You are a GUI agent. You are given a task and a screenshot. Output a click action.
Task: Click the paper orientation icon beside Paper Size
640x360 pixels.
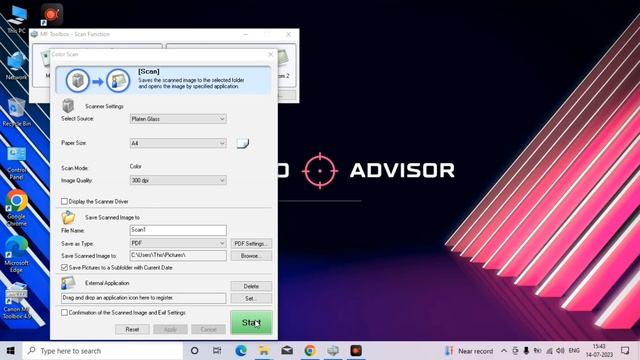pos(243,143)
